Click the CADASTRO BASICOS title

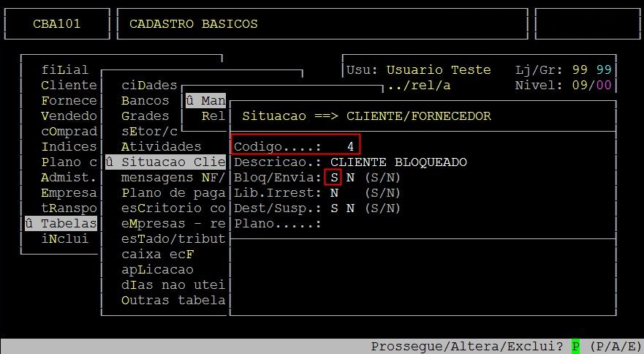194,24
